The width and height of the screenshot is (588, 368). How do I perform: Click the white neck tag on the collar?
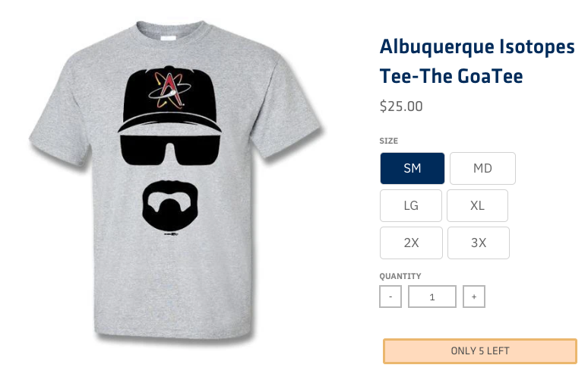click(168, 39)
